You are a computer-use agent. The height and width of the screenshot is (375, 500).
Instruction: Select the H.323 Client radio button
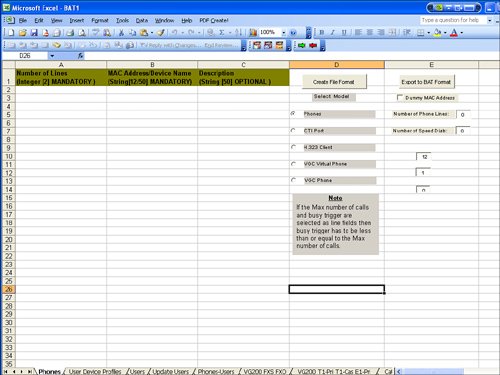tap(293, 147)
